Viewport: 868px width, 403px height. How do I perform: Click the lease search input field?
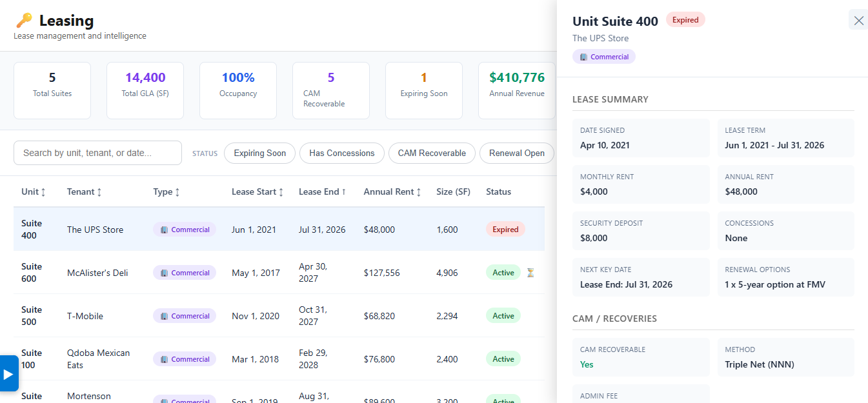point(97,153)
